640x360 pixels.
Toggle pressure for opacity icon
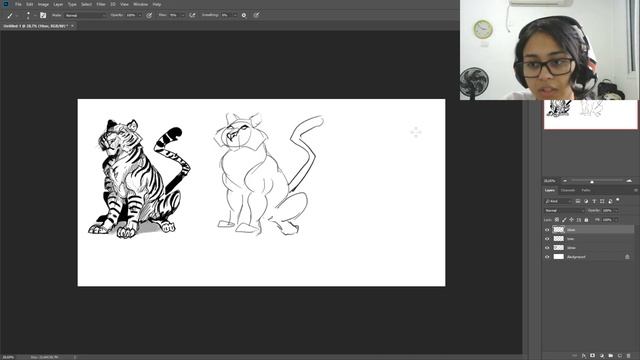point(149,16)
